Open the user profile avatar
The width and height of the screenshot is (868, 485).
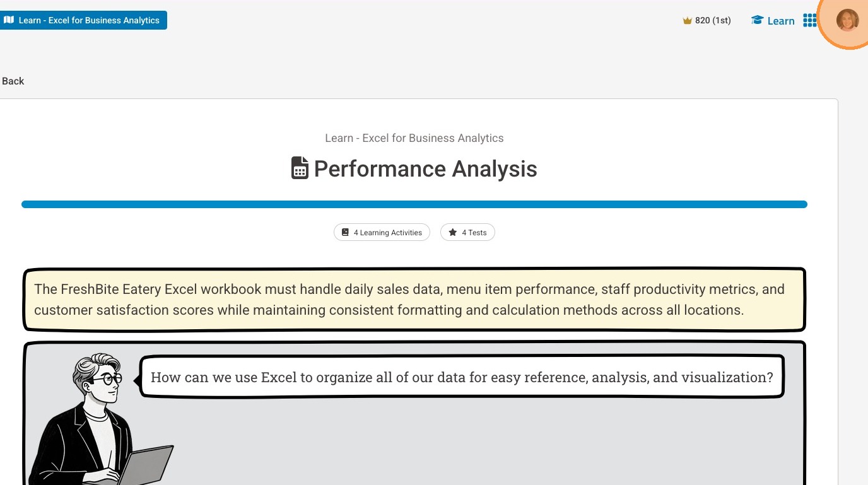(x=847, y=20)
